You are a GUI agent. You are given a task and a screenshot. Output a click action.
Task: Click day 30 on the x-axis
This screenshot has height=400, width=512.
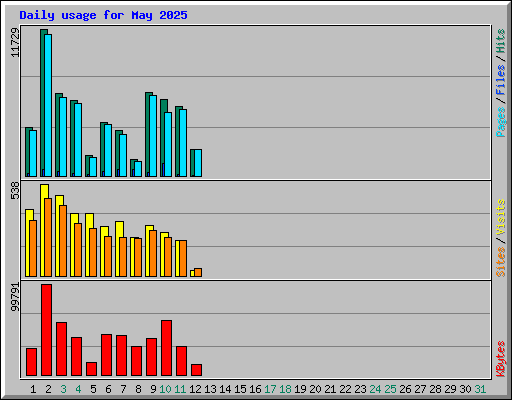click(x=465, y=389)
